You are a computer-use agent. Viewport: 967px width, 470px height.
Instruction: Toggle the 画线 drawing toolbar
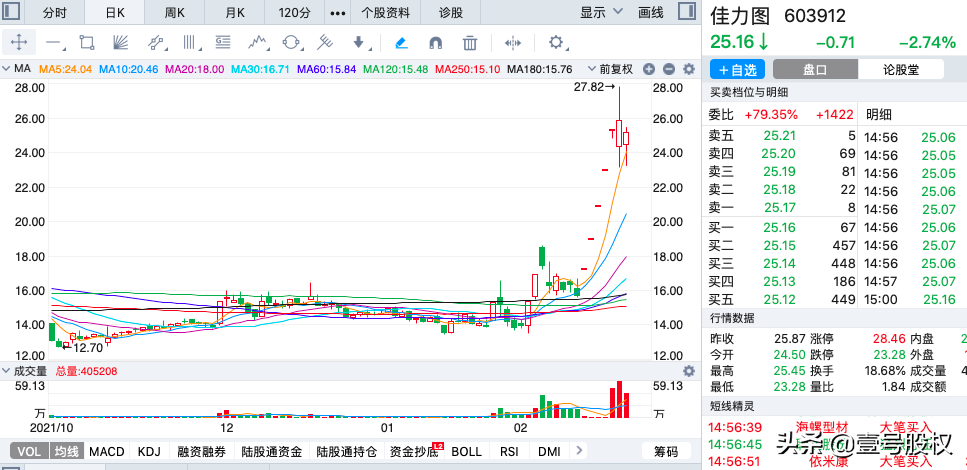tap(651, 12)
